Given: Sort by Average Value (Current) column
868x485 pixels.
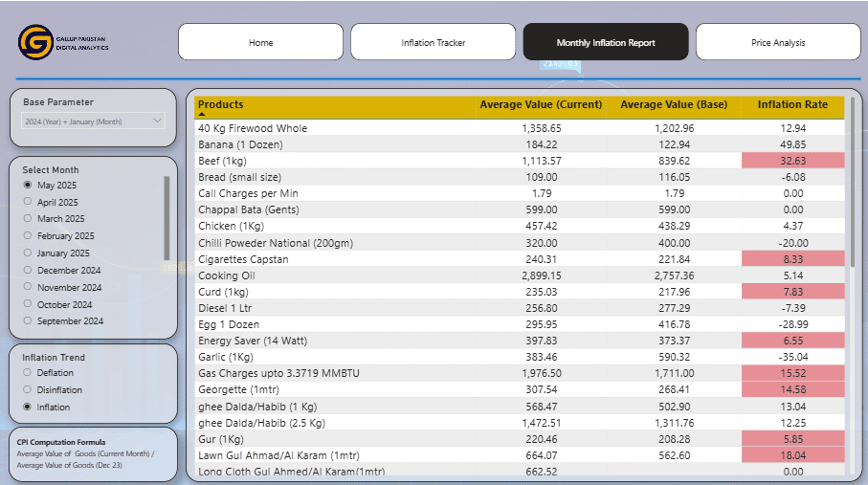Looking at the screenshot, I should [x=541, y=104].
